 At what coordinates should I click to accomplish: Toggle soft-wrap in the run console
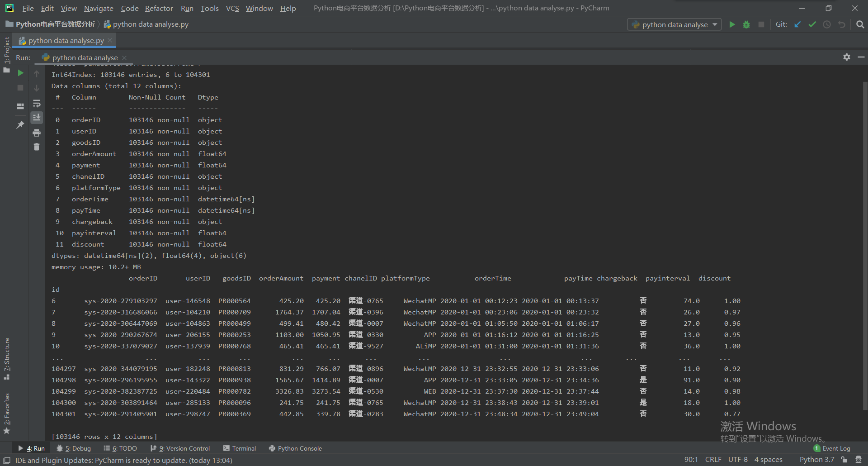(37, 103)
